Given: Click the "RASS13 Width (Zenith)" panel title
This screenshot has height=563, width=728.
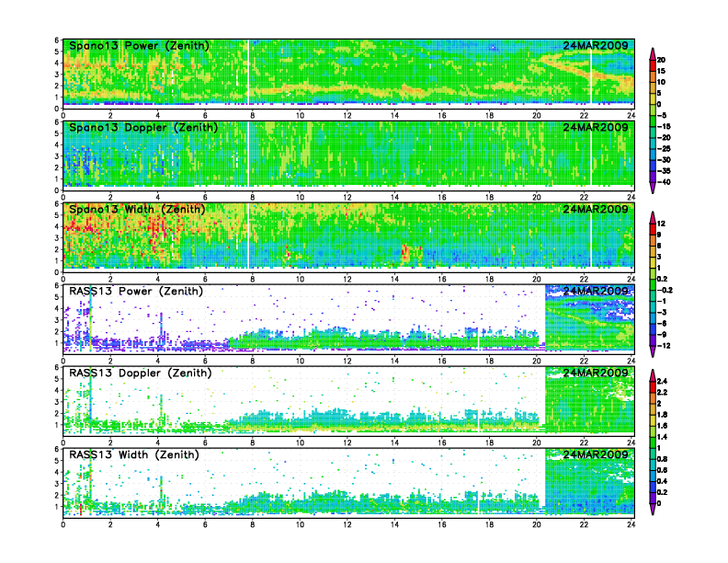Looking at the screenshot, I should coord(134,454).
